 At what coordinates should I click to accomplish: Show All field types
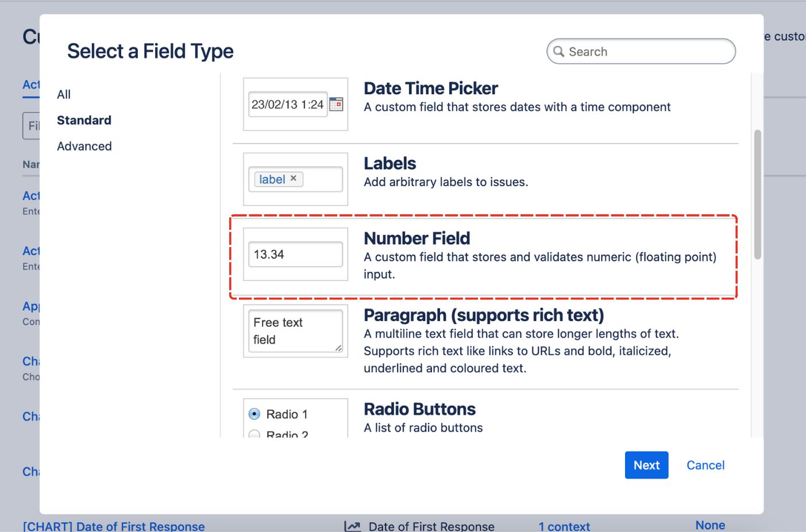coord(64,94)
